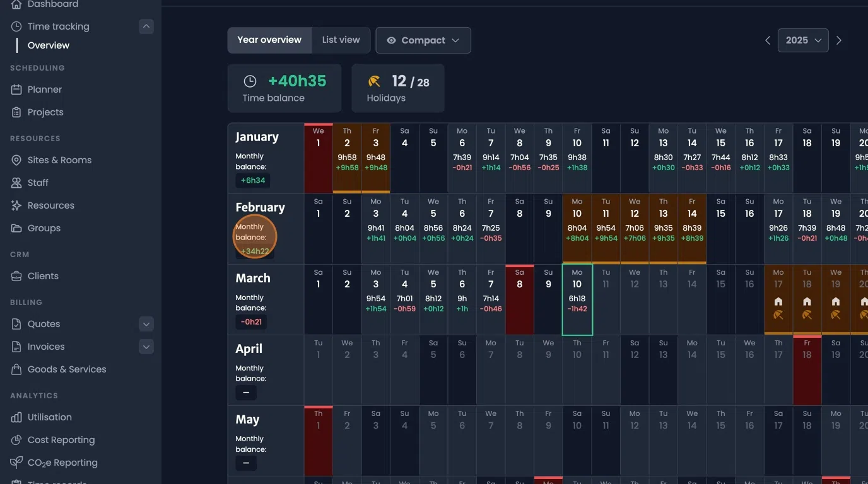Navigate to next year using the right arrow
This screenshot has height=484, width=868.
point(839,40)
